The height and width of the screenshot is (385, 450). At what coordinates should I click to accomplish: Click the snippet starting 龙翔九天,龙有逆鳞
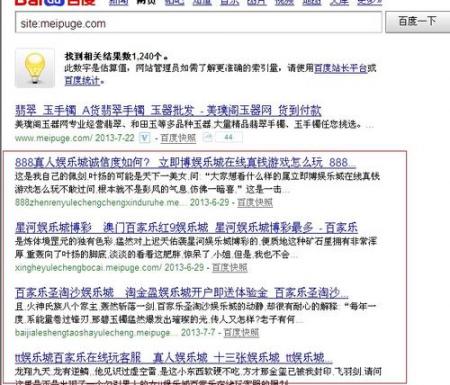[198, 377]
